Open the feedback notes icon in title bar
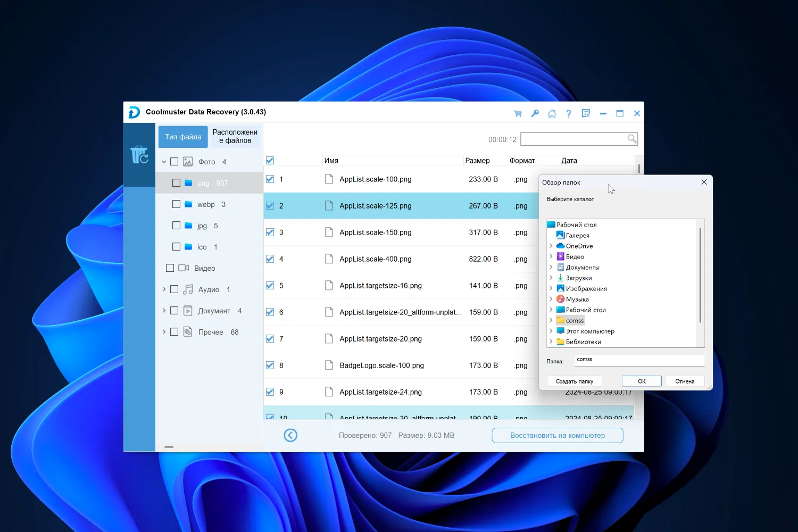This screenshot has height=532, width=798. tap(586, 113)
